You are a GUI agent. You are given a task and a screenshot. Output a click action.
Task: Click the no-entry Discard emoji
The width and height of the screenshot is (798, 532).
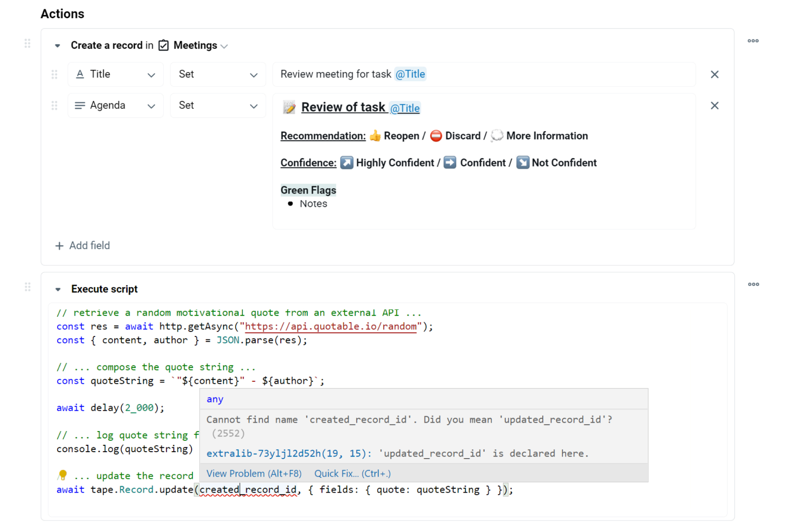click(x=436, y=136)
